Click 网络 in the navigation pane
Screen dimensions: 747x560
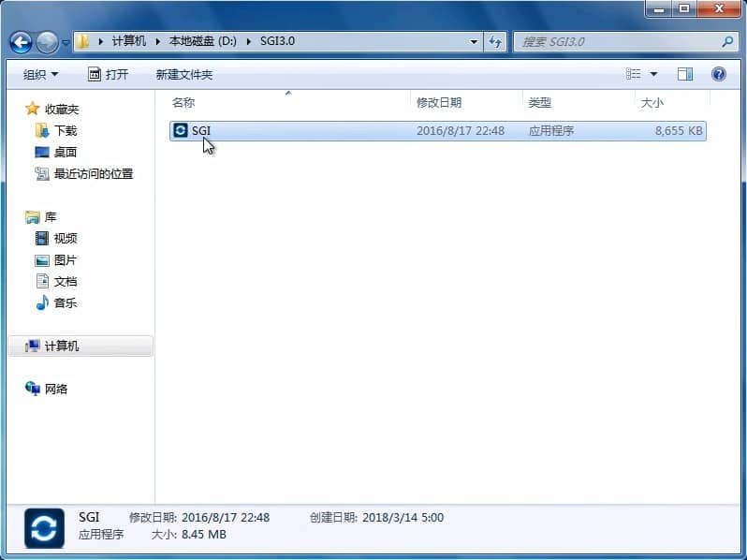click(56, 390)
